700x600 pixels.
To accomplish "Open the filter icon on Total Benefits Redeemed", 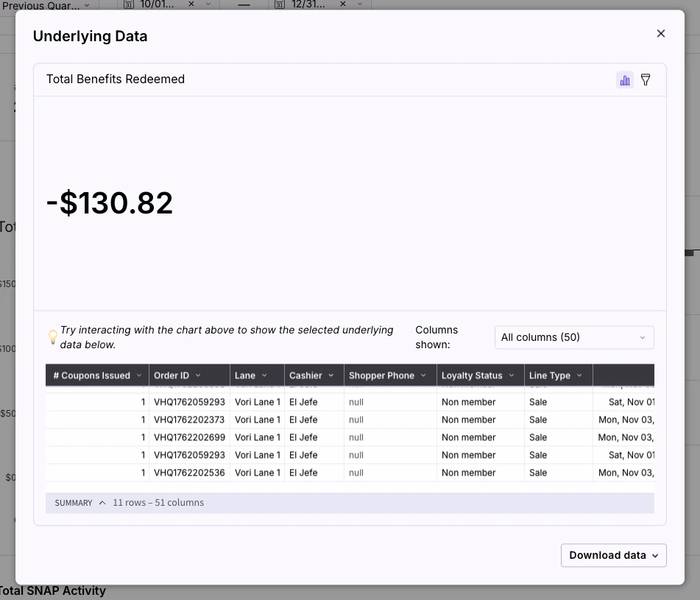I will 645,80.
